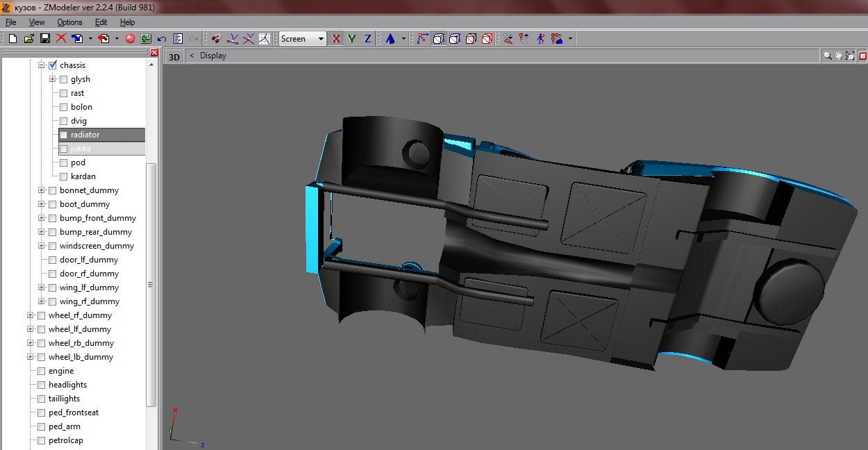Click the running figure animation icon

click(541, 39)
